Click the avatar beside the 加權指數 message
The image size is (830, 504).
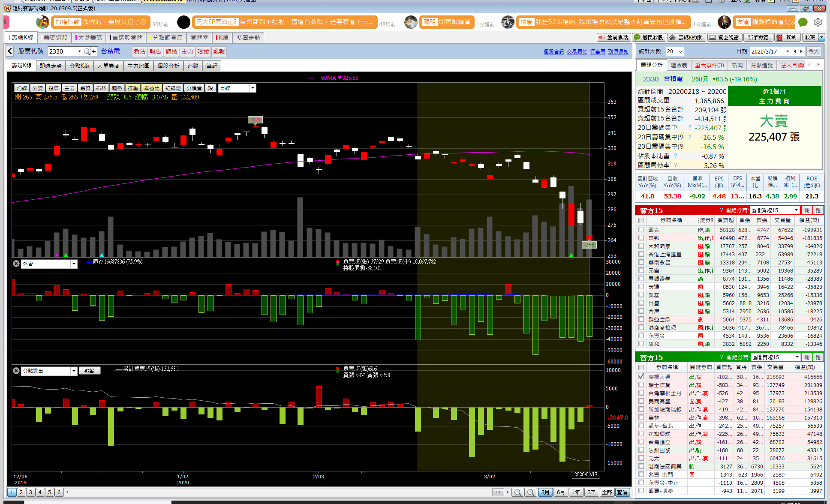[x=43, y=22]
